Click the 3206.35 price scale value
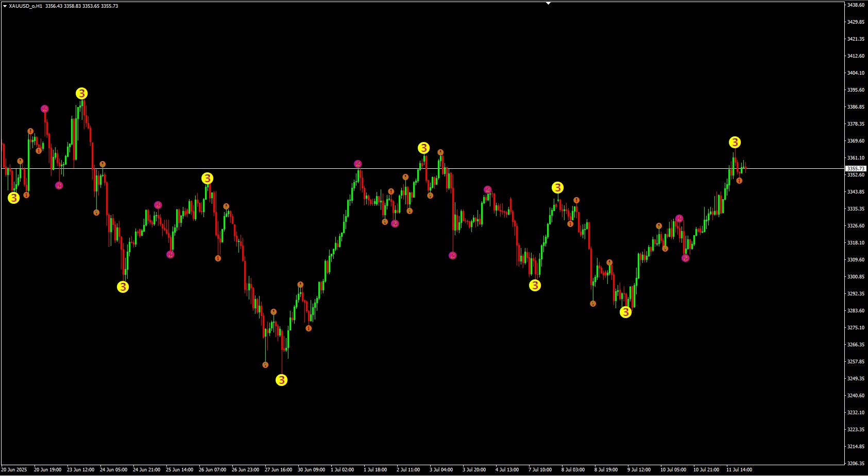Image resolution: width=868 pixels, height=476 pixels. [x=856, y=464]
